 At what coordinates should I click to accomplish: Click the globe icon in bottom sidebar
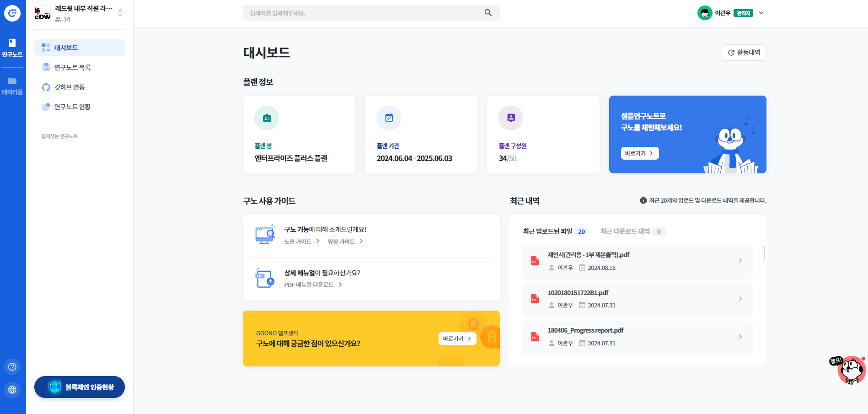pyautogui.click(x=12, y=390)
